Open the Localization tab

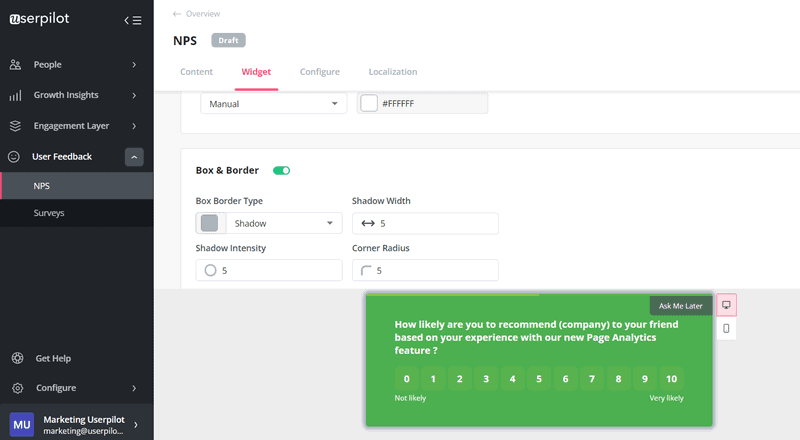(393, 72)
